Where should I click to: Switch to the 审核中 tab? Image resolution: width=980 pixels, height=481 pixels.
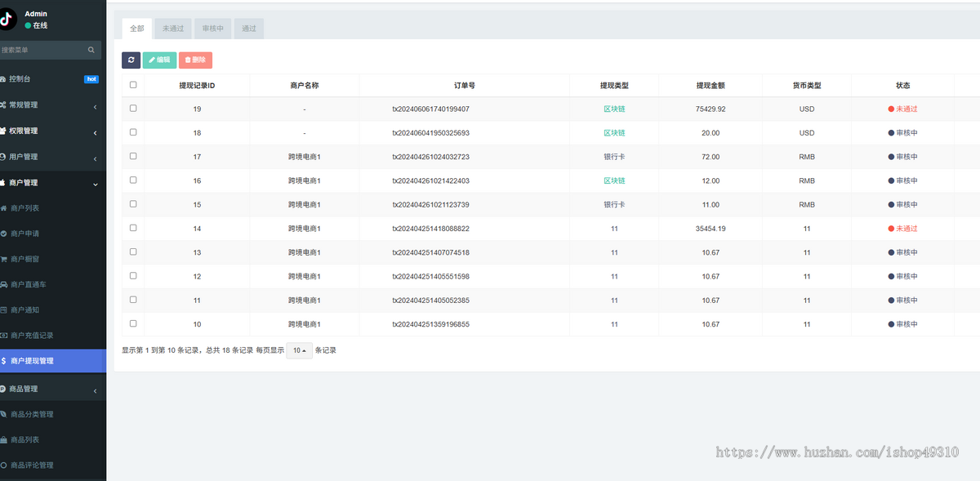click(213, 29)
